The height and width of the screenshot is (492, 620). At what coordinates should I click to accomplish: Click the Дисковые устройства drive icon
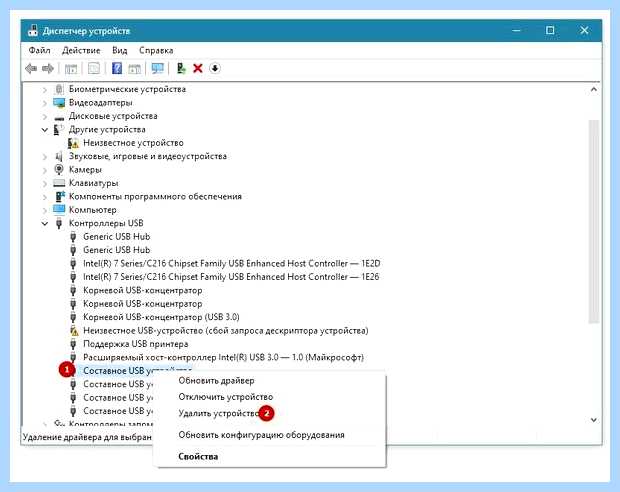click(x=59, y=117)
